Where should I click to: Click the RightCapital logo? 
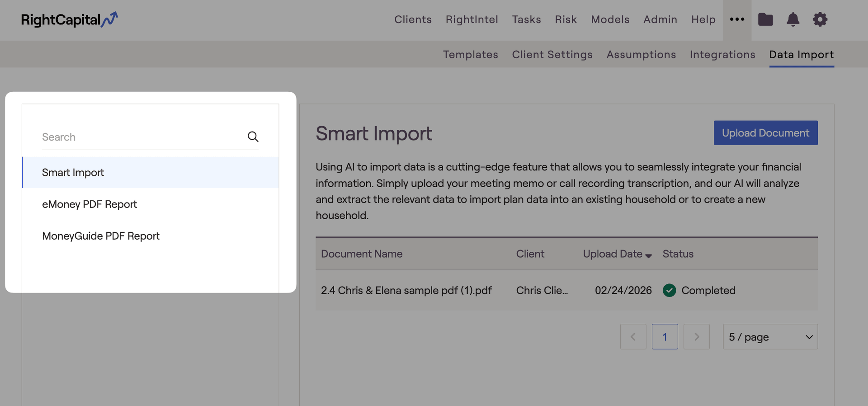coord(69,19)
